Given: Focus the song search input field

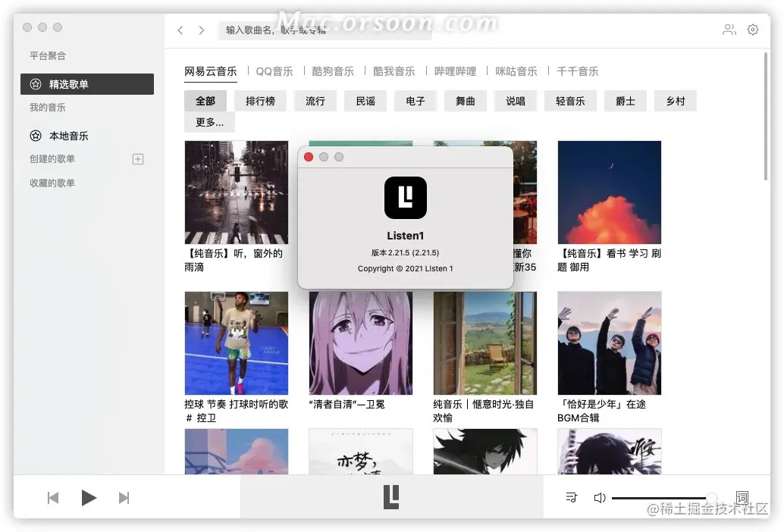Looking at the screenshot, I should 325,30.
